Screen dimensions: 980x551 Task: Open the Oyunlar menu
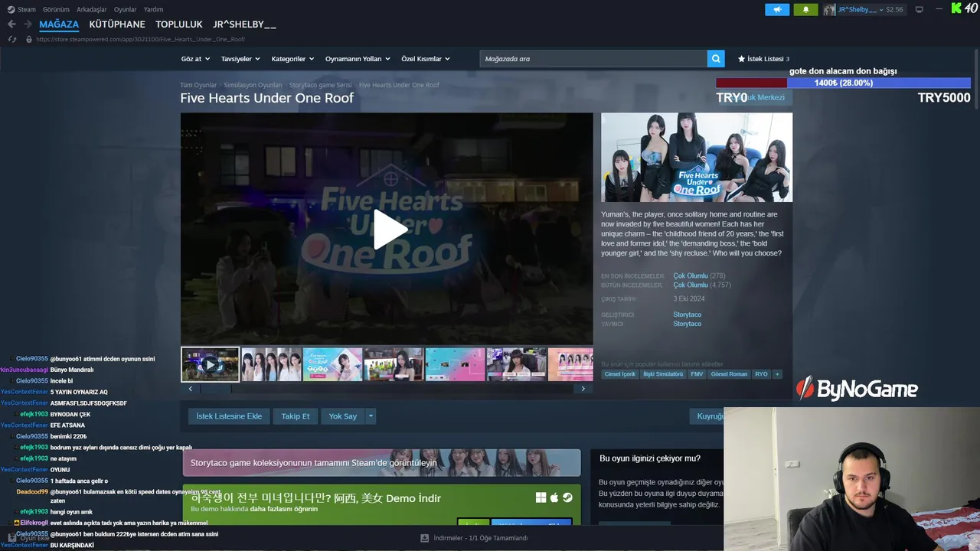tap(126, 10)
